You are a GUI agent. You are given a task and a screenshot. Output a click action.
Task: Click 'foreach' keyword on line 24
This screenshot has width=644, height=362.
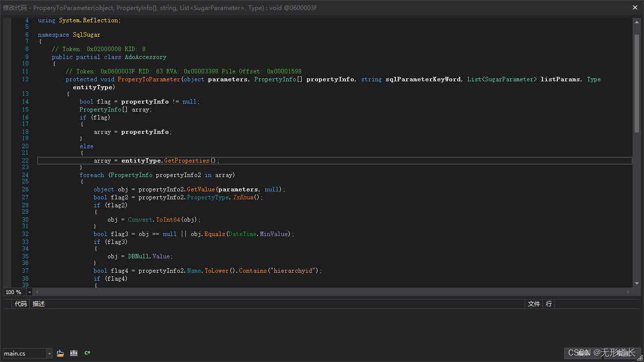point(92,175)
